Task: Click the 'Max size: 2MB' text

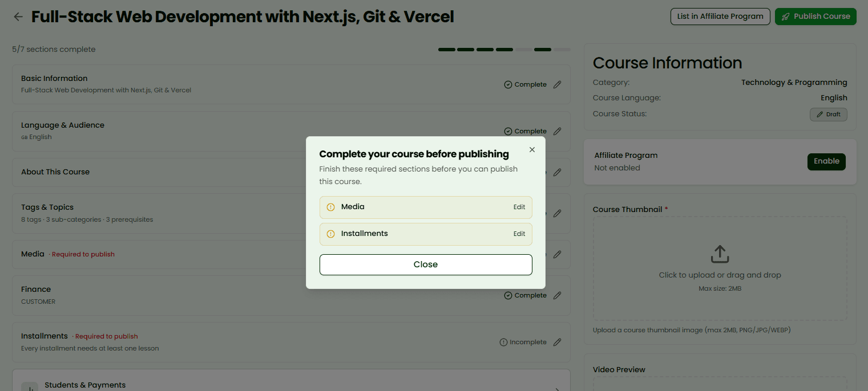Action: point(720,289)
